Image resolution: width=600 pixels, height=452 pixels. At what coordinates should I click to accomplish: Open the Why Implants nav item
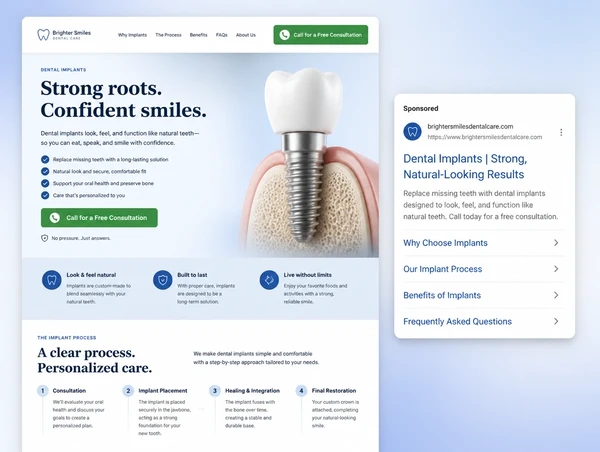[x=132, y=35]
